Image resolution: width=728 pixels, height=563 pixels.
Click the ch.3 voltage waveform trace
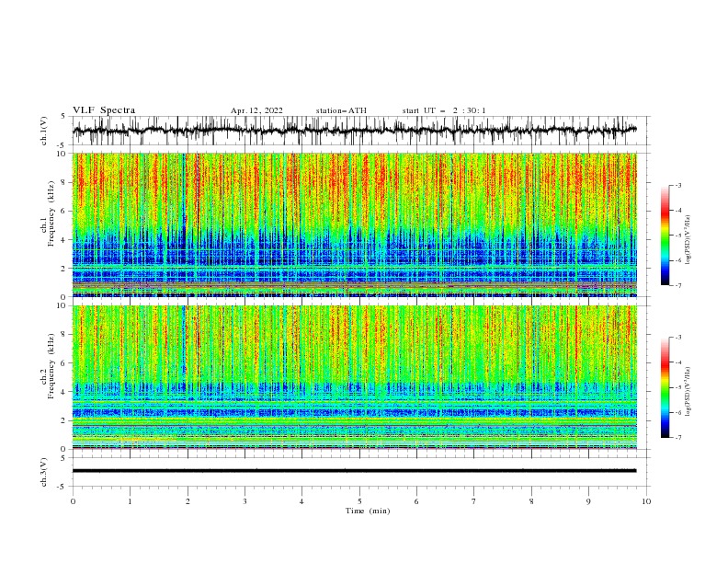click(x=354, y=471)
